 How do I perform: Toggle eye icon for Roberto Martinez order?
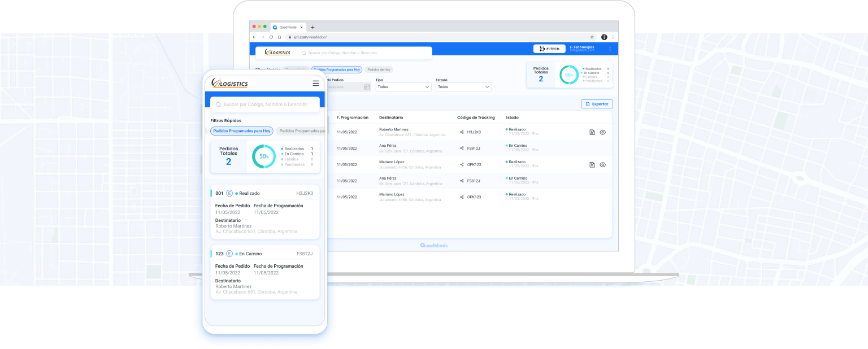602,132
